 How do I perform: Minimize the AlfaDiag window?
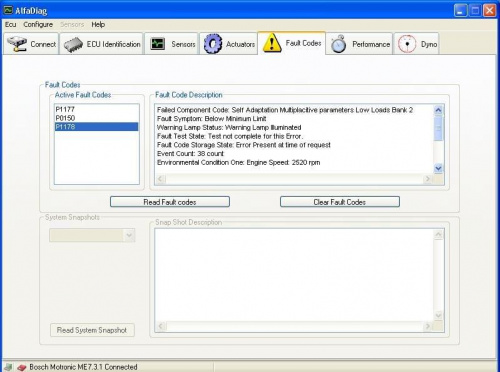pyautogui.click(x=460, y=11)
